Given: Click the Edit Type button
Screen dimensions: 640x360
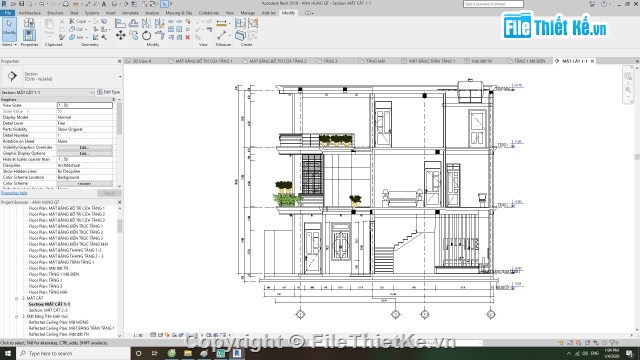Looking at the screenshot, I should (x=109, y=92).
